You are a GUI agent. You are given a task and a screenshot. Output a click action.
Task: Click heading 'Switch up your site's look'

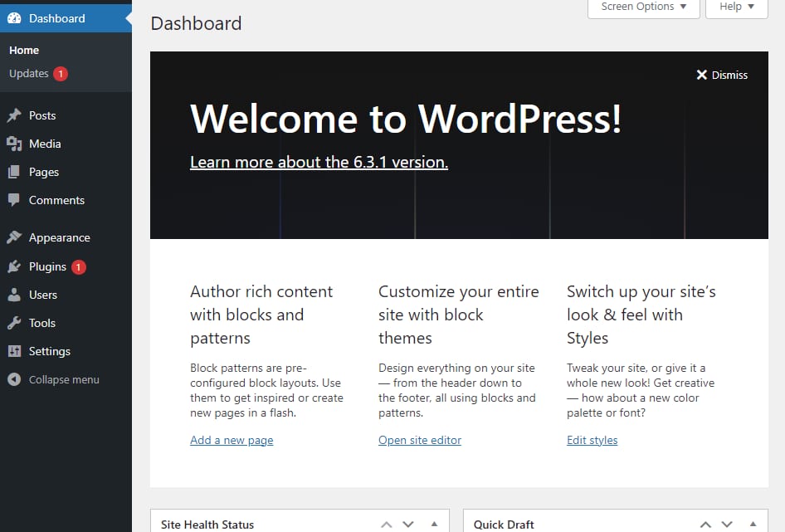click(x=641, y=315)
